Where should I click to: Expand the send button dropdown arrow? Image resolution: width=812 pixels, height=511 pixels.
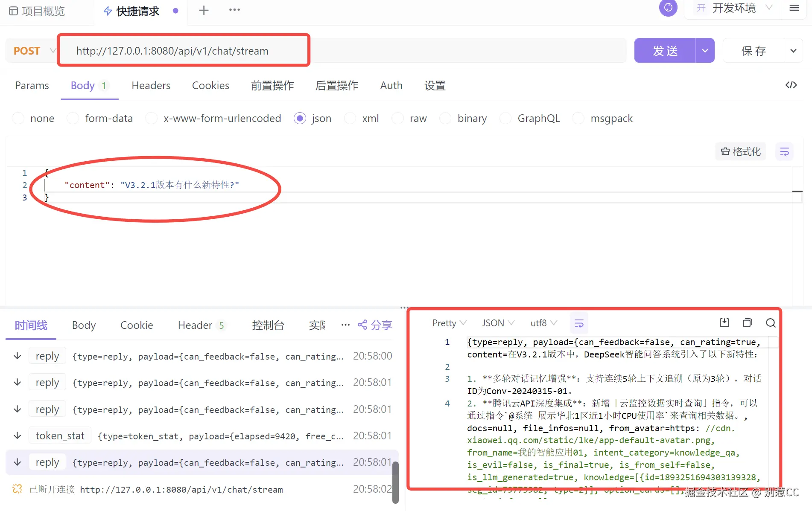click(705, 51)
